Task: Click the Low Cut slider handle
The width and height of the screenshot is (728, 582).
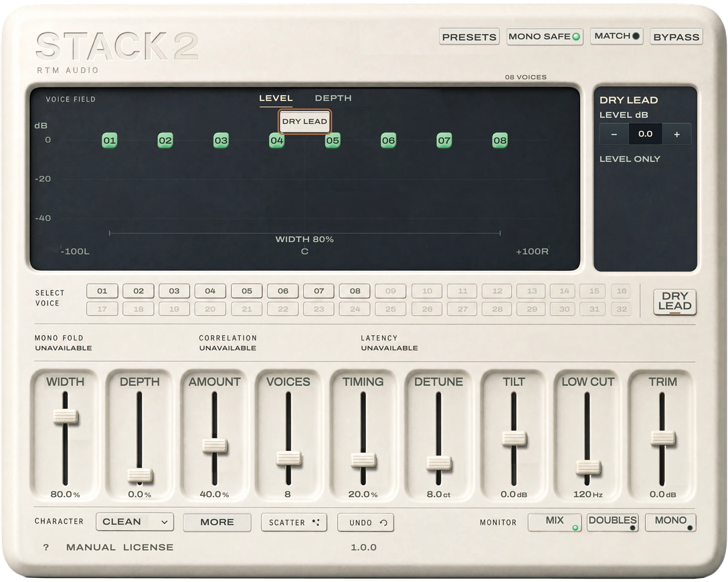Action: coord(587,467)
